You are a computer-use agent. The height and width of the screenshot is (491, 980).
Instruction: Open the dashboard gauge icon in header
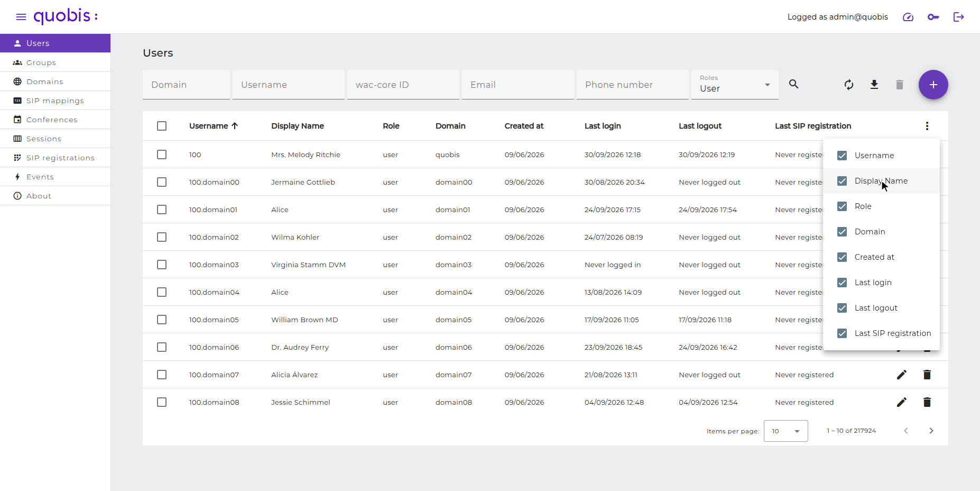pos(908,17)
